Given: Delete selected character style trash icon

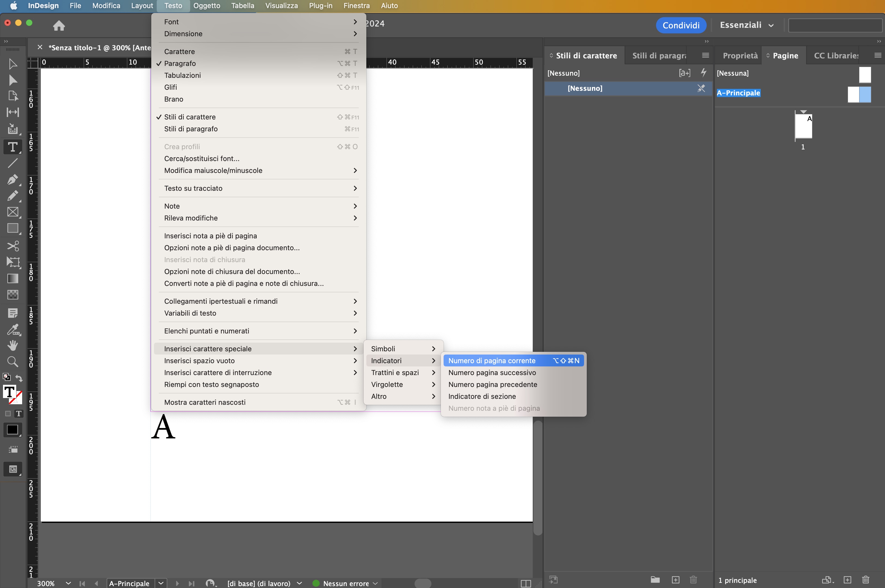Looking at the screenshot, I should click(x=693, y=580).
